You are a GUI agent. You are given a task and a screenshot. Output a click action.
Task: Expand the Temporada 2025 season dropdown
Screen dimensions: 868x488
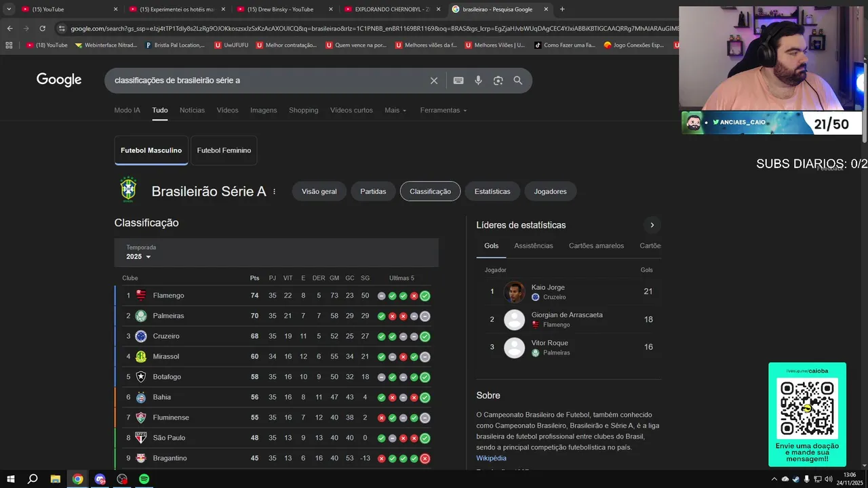138,257
